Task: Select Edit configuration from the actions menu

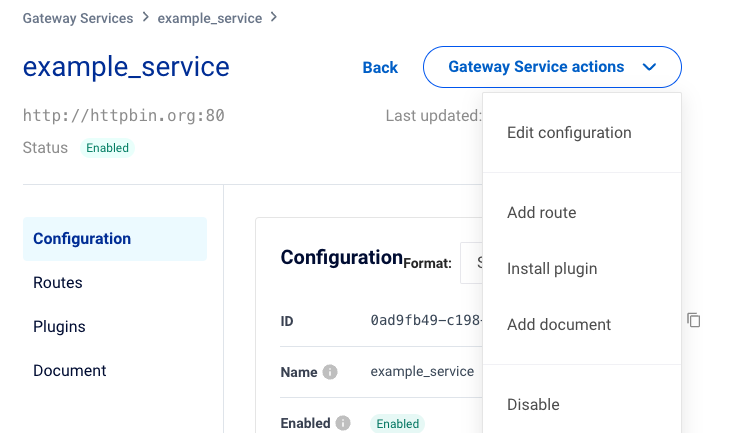Action: click(569, 133)
